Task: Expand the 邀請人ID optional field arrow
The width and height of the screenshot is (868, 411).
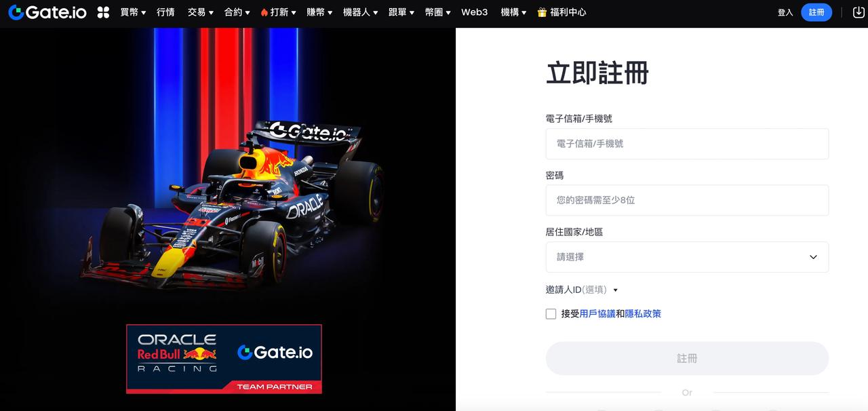Action: click(615, 290)
